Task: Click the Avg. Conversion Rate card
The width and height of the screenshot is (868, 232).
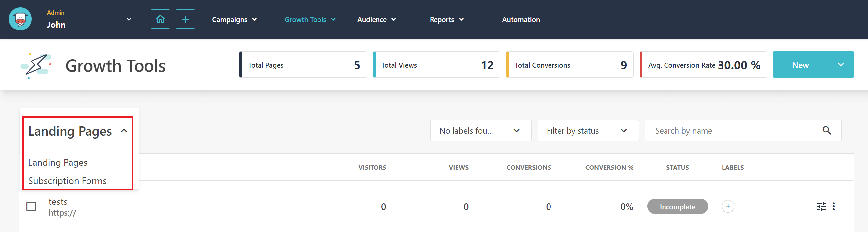Action: point(703,65)
